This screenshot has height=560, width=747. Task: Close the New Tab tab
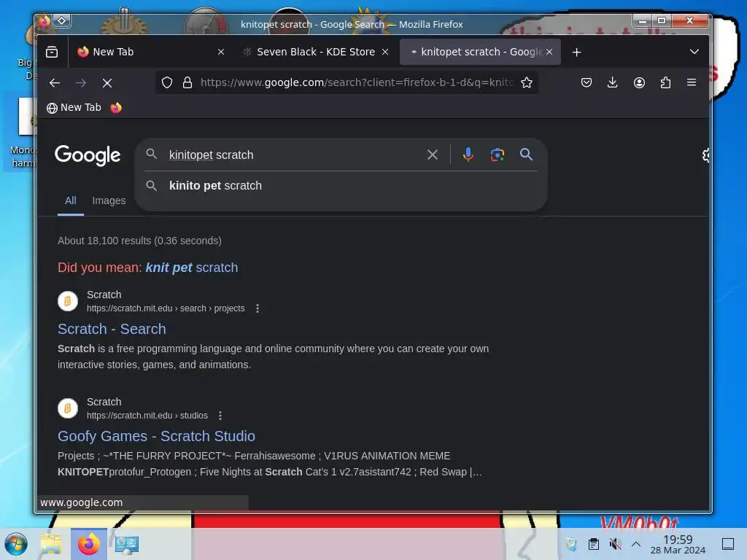coord(221,52)
